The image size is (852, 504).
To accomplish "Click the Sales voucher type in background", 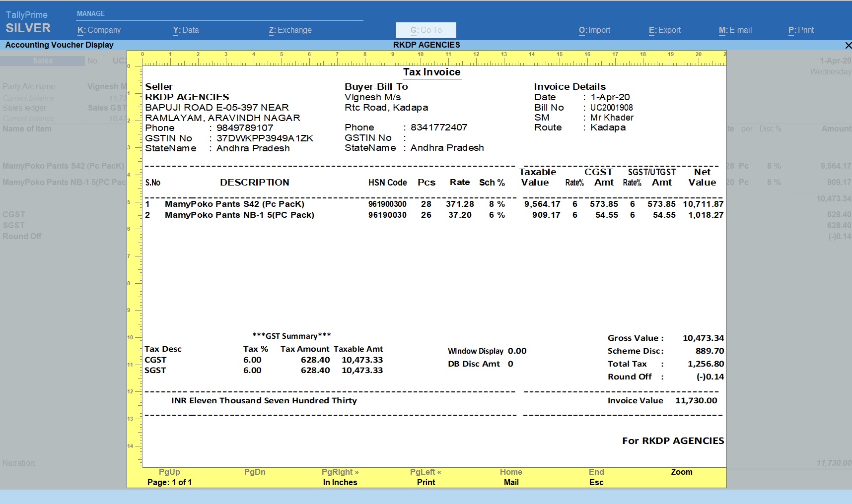I will pyautogui.click(x=43, y=61).
